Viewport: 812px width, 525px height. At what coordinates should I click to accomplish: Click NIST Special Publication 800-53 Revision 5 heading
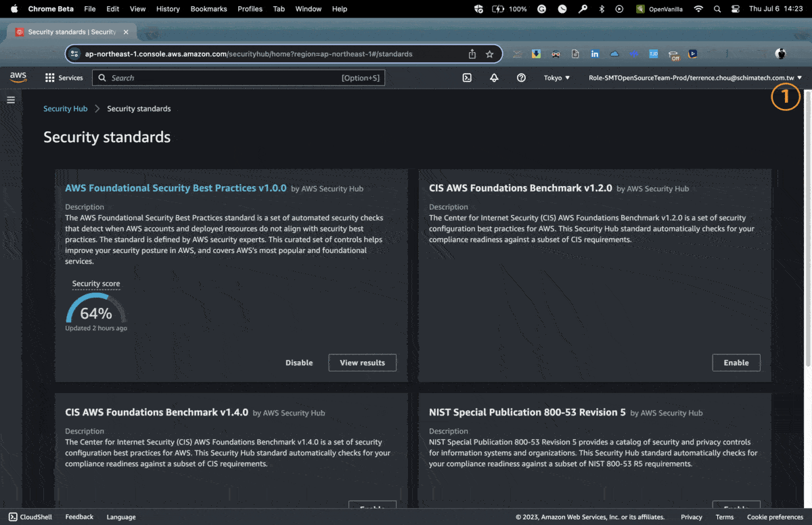(527, 412)
